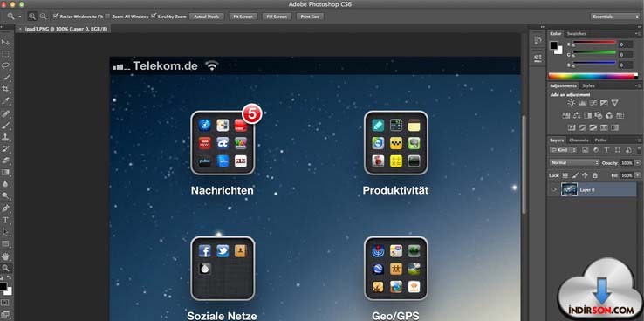Add a Curves adjustment

[x=593, y=103]
